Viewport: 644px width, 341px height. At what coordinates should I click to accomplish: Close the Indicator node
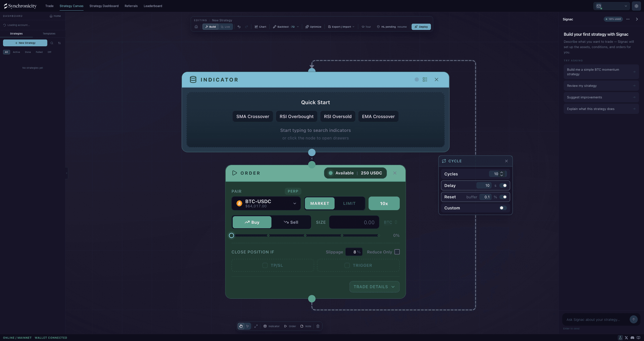(x=436, y=80)
